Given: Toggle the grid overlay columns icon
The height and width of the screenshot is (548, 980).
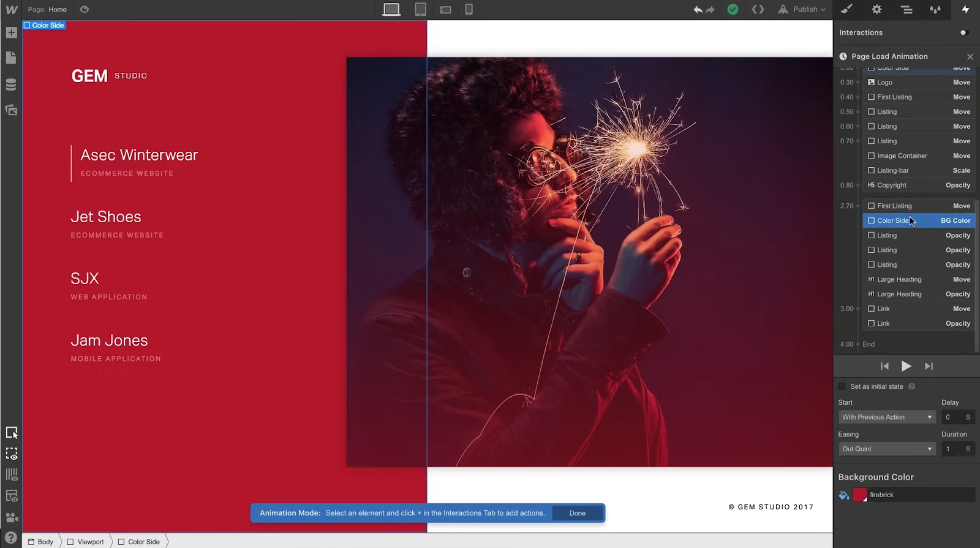Looking at the screenshot, I should click(x=12, y=475).
